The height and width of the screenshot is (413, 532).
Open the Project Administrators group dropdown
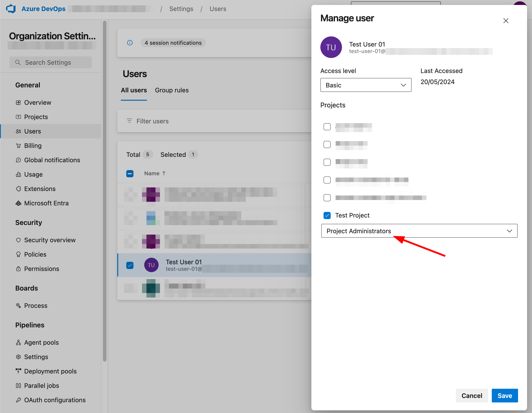tap(419, 231)
